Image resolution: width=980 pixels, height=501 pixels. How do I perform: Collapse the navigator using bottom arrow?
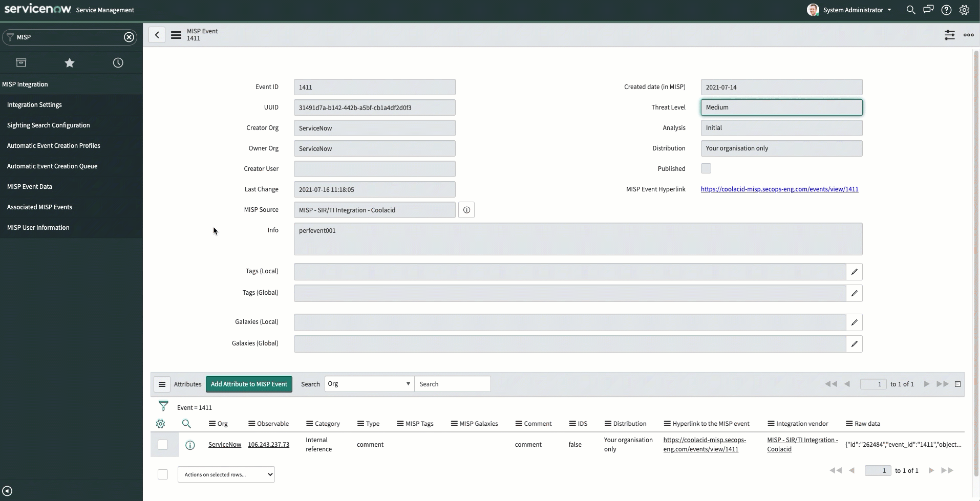click(7, 491)
